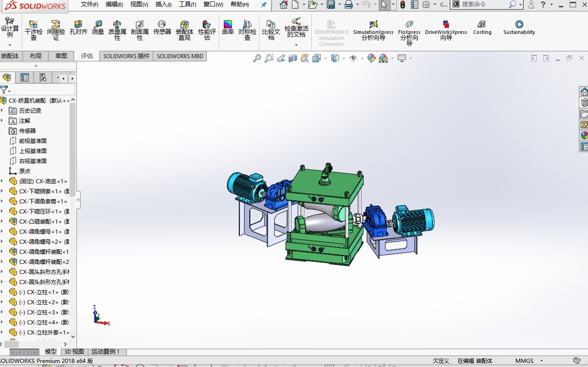Open the 文件(F) menu
Image resolution: width=588 pixels, height=367 pixels.
pos(90,5)
